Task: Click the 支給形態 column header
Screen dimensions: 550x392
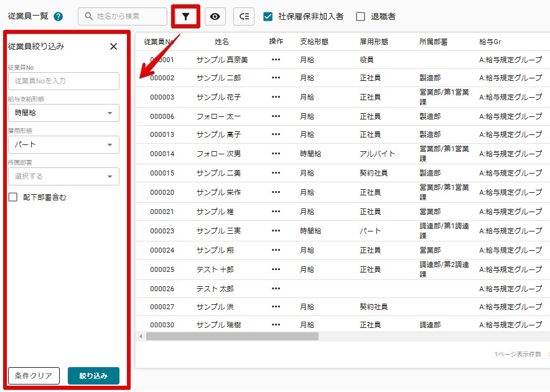Action: pyautogui.click(x=314, y=42)
